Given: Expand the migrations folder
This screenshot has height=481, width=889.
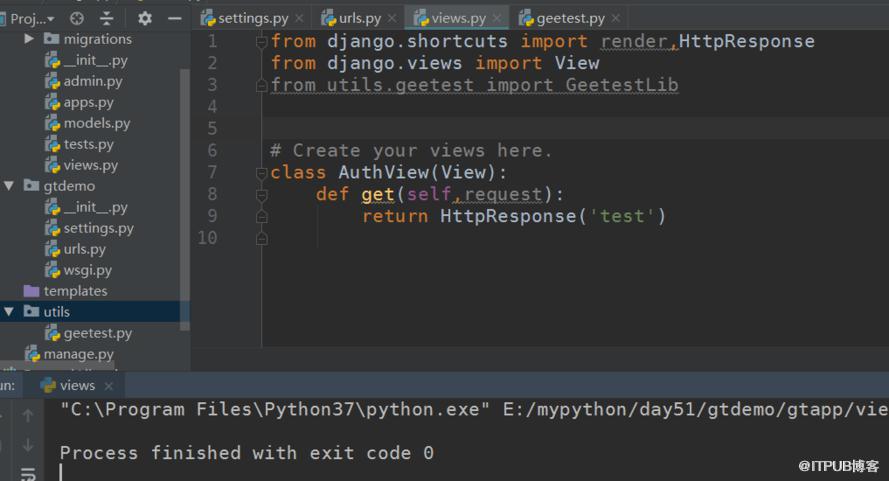Looking at the screenshot, I should click(x=29, y=39).
